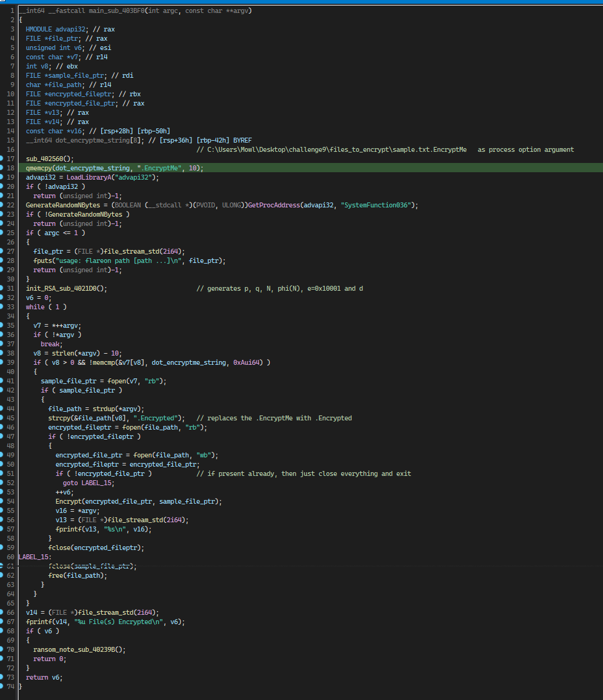
Task: Click the gutter dot next to line 73
Action: click(x=1, y=677)
